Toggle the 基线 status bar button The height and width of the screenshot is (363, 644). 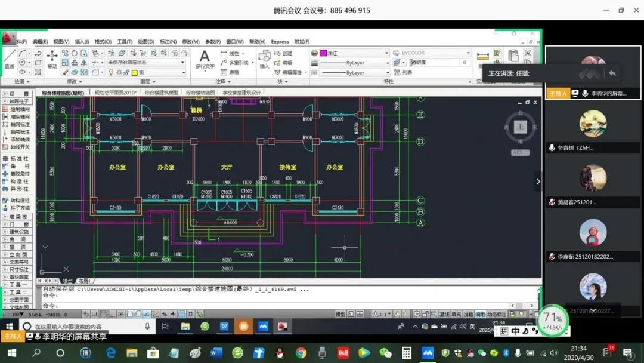coord(444,314)
